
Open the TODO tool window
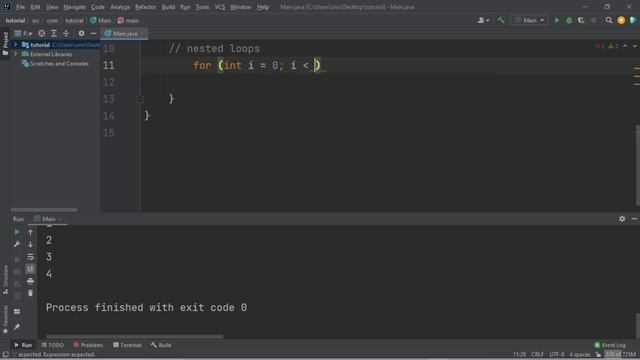click(53, 345)
